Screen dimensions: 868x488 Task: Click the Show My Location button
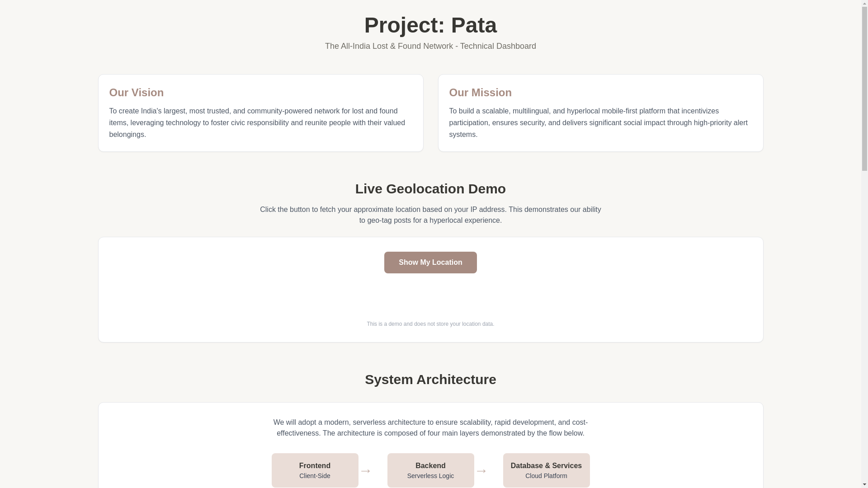(x=430, y=263)
